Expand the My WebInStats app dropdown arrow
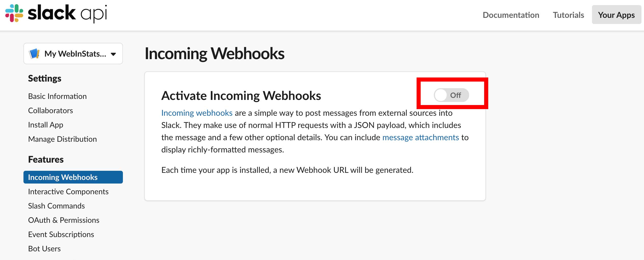The width and height of the screenshot is (644, 260). pos(113,54)
